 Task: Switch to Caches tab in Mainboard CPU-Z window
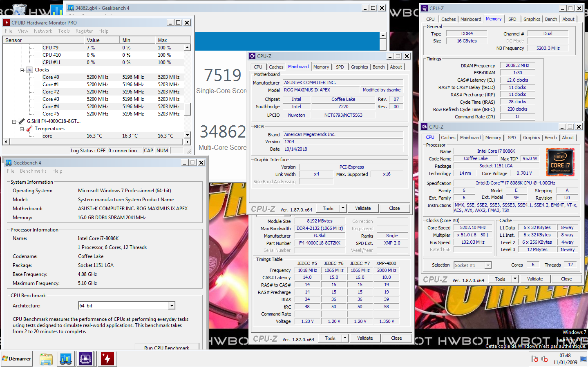(276, 67)
